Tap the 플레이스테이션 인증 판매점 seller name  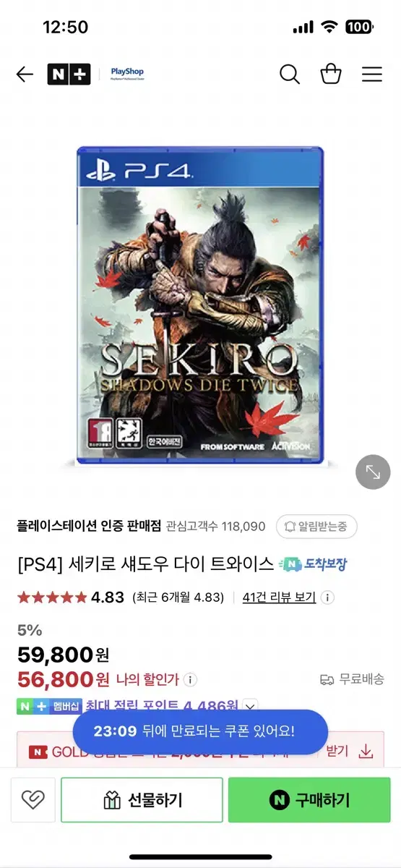tap(89, 527)
